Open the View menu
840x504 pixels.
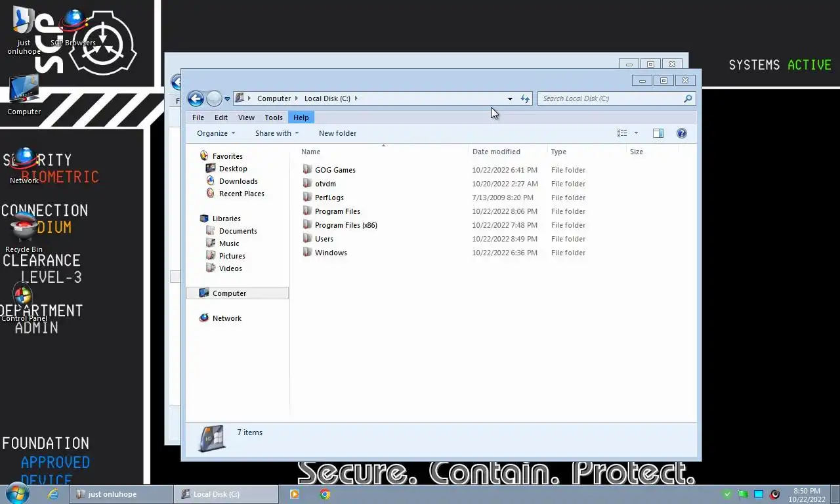click(246, 117)
